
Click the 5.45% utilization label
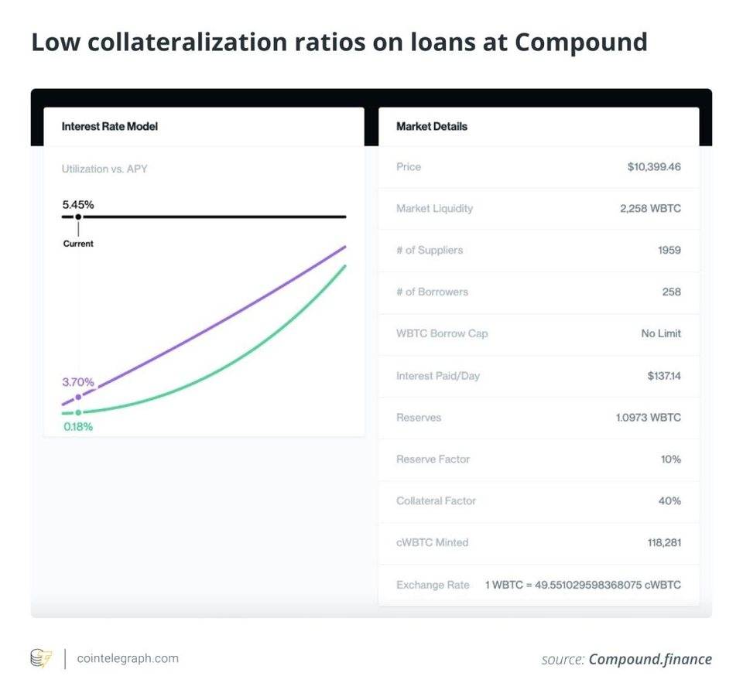coord(78,205)
